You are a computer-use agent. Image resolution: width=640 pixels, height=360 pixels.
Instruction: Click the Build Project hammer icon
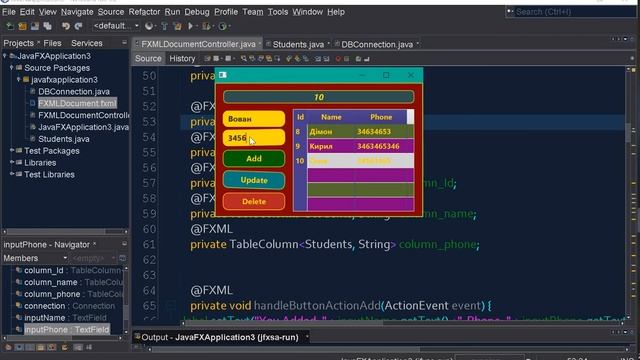pos(164,26)
